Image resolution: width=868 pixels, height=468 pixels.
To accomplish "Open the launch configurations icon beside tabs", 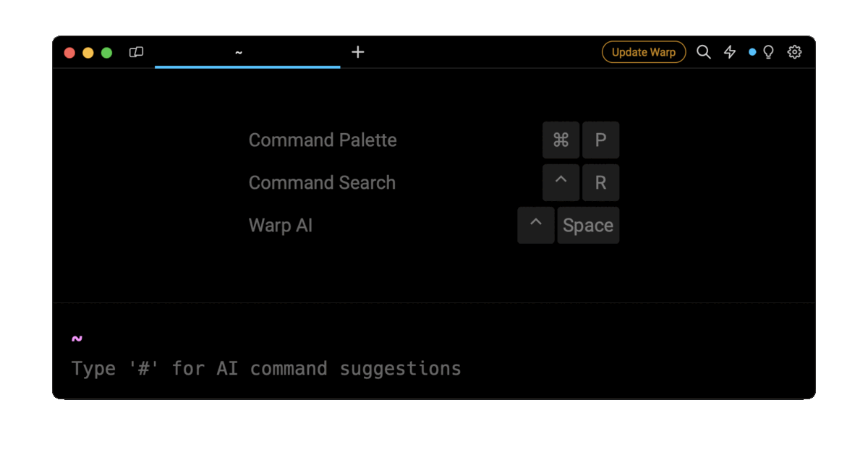I will click(x=136, y=51).
